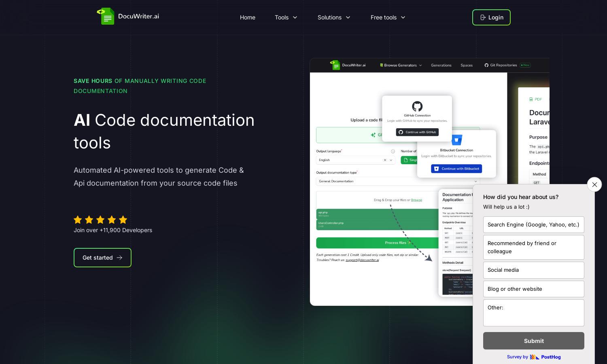Click the DocuWriter.ai logo icon
607x364 pixels.
pyautogui.click(x=106, y=16)
